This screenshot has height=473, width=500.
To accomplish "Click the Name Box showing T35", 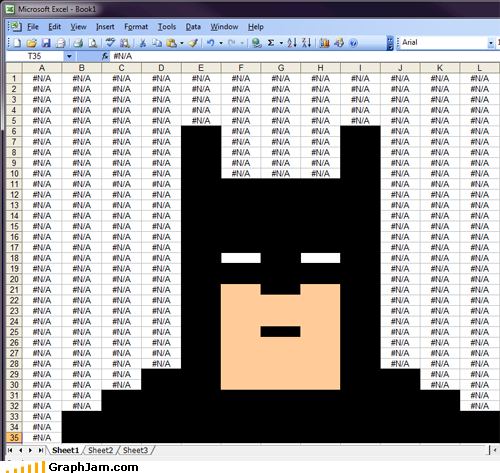I will coord(35,56).
